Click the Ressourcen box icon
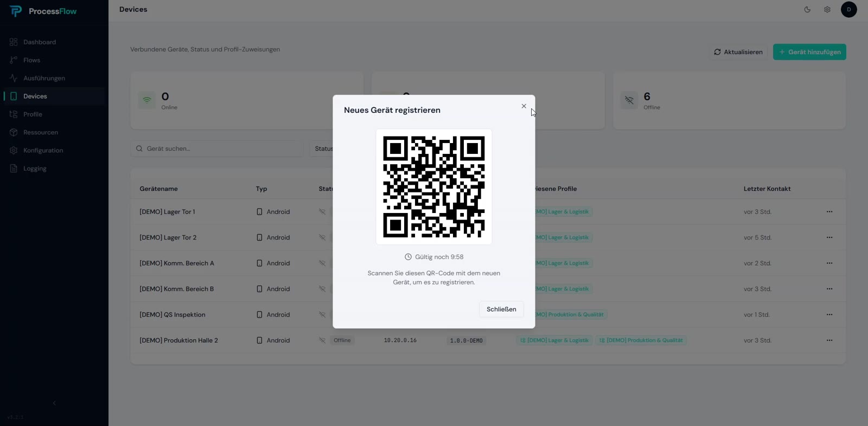Image resolution: width=868 pixels, height=426 pixels. [14, 132]
